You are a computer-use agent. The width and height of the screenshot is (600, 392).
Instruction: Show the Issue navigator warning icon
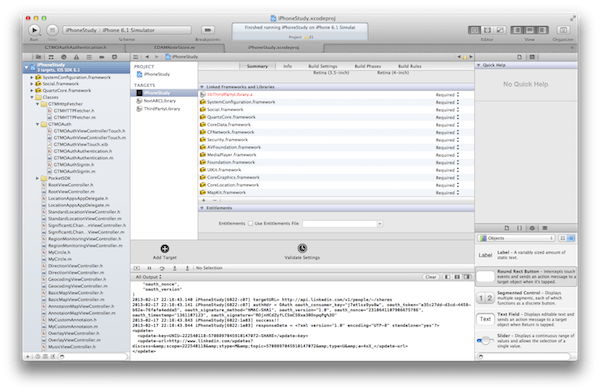pyautogui.click(x=76, y=57)
